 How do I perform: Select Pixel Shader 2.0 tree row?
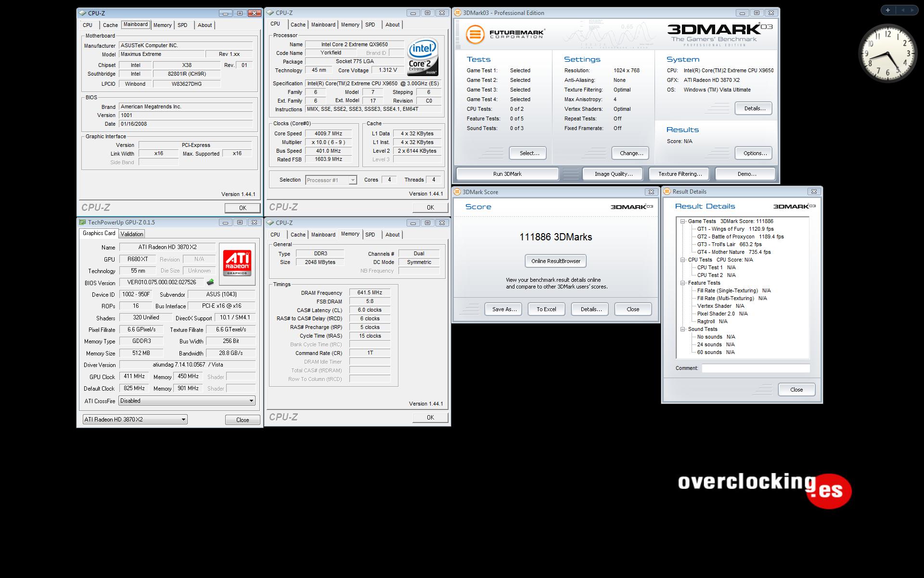pos(722,314)
